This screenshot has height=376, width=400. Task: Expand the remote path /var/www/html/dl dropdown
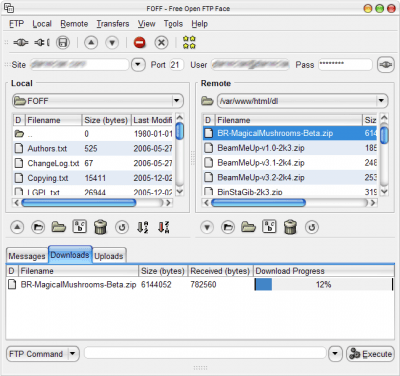381,100
